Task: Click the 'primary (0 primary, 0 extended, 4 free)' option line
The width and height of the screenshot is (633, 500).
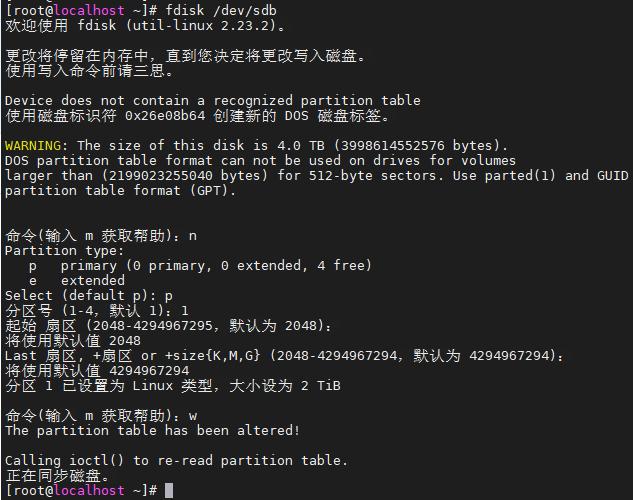Action: click(x=215, y=265)
